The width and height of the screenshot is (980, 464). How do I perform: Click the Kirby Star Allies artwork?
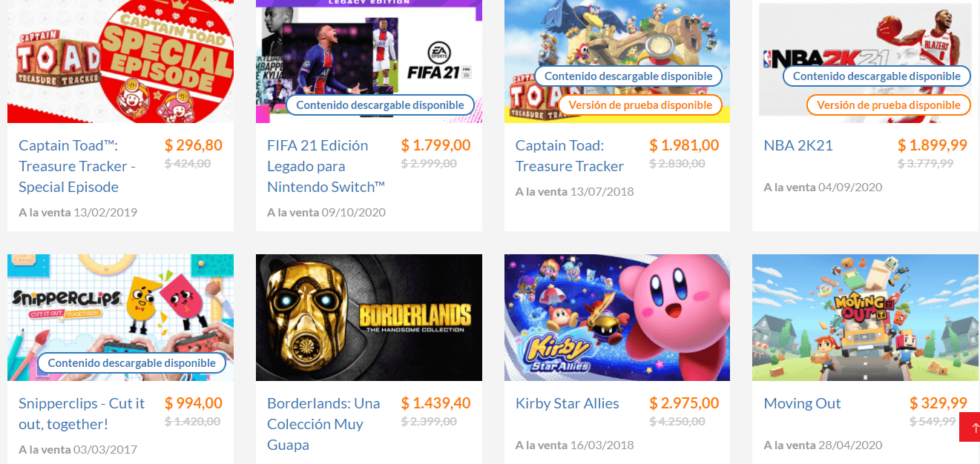click(616, 317)
